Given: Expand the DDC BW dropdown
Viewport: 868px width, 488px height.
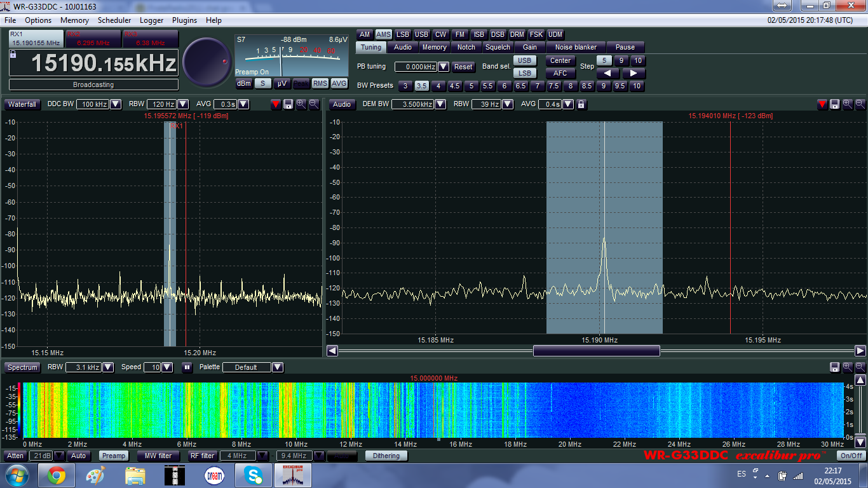Looking at the screenshot, I should point(116,104).
